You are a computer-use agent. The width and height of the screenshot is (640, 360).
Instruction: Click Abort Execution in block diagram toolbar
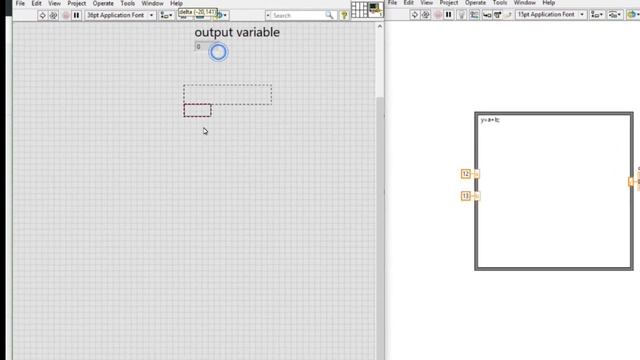click(438, 15)
